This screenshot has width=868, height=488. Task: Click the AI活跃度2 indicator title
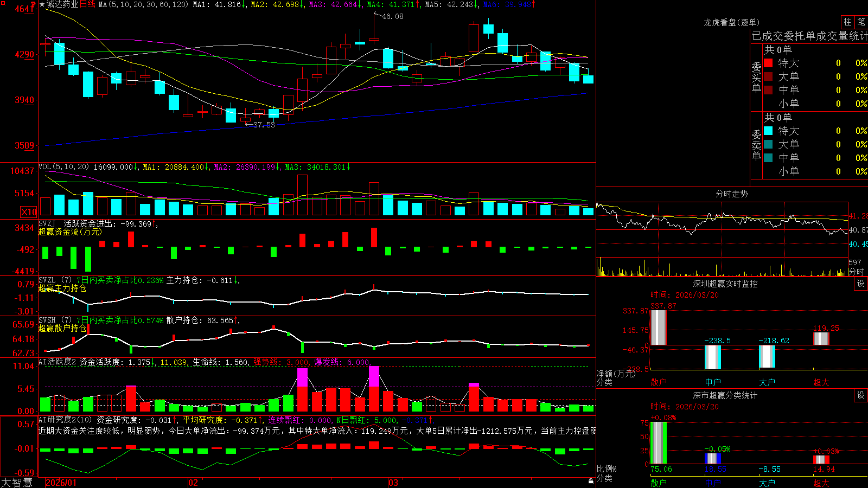[x=58, y=362]
